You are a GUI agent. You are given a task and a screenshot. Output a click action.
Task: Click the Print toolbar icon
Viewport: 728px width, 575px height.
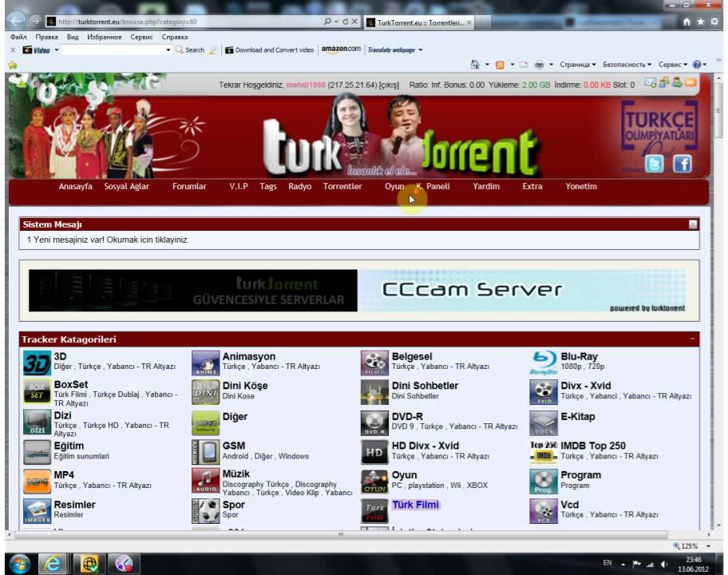click(539, 65)
